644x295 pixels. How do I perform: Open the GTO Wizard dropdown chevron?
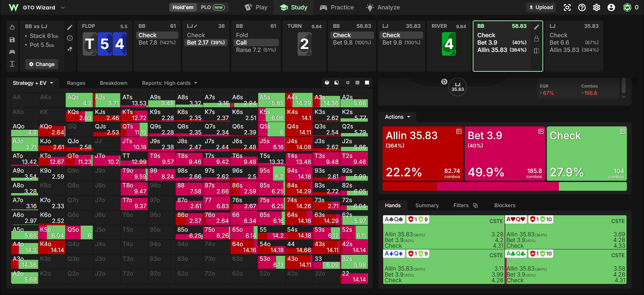[x=63, y=7]
